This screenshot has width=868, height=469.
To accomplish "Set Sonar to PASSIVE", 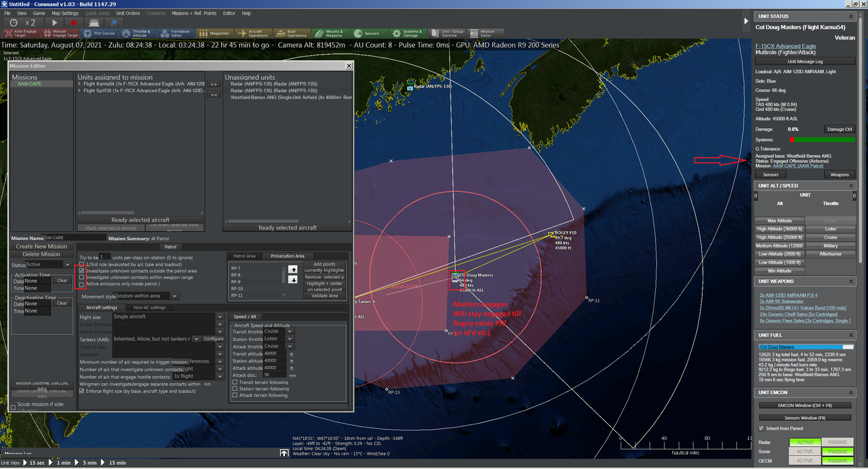I will 837,451.
